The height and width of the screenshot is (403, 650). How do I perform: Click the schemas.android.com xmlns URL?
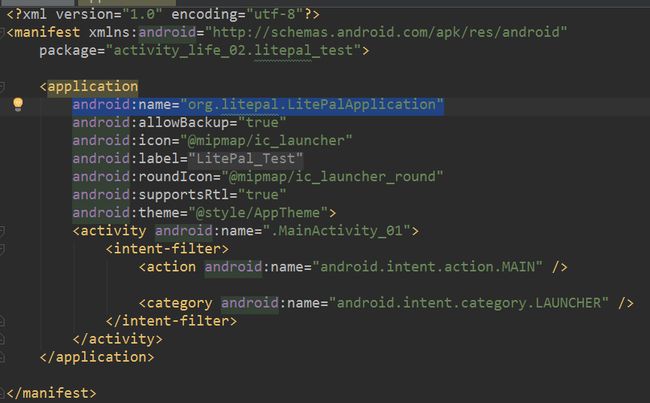pyautogui.click(x=386, y=32)
